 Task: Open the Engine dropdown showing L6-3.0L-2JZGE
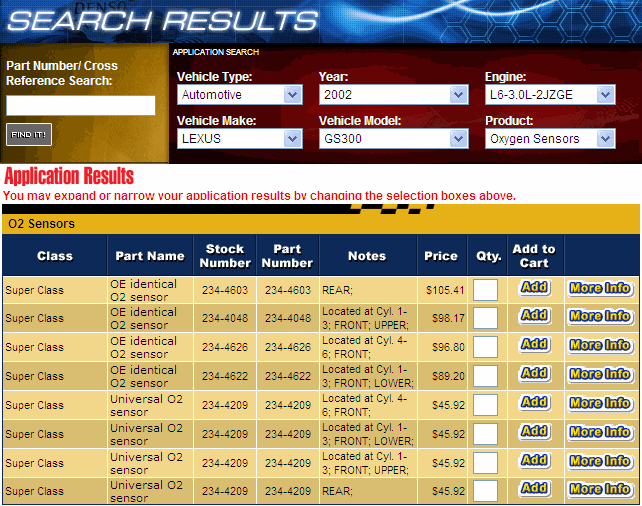(549, 95)
